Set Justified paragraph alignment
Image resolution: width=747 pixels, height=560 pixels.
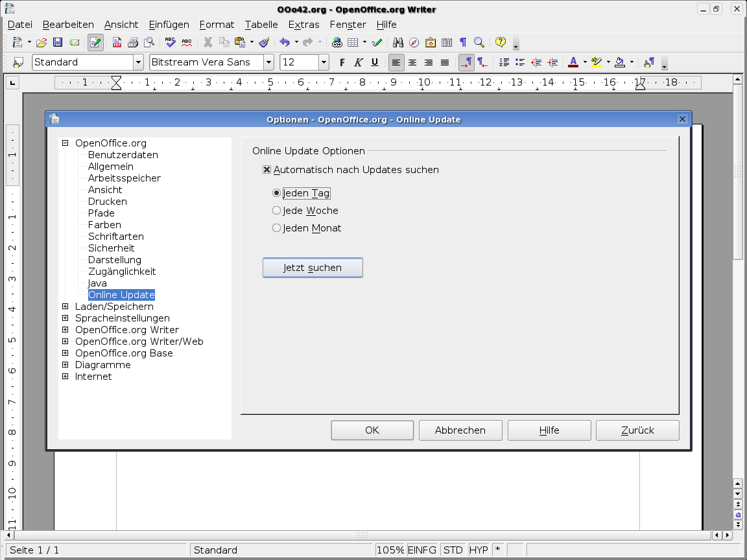coord(445,62)
